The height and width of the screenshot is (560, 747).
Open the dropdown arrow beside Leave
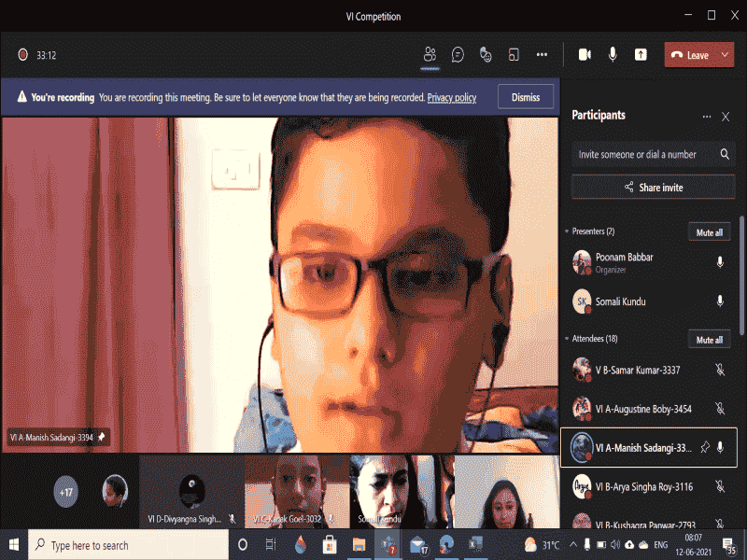(725, 55)
